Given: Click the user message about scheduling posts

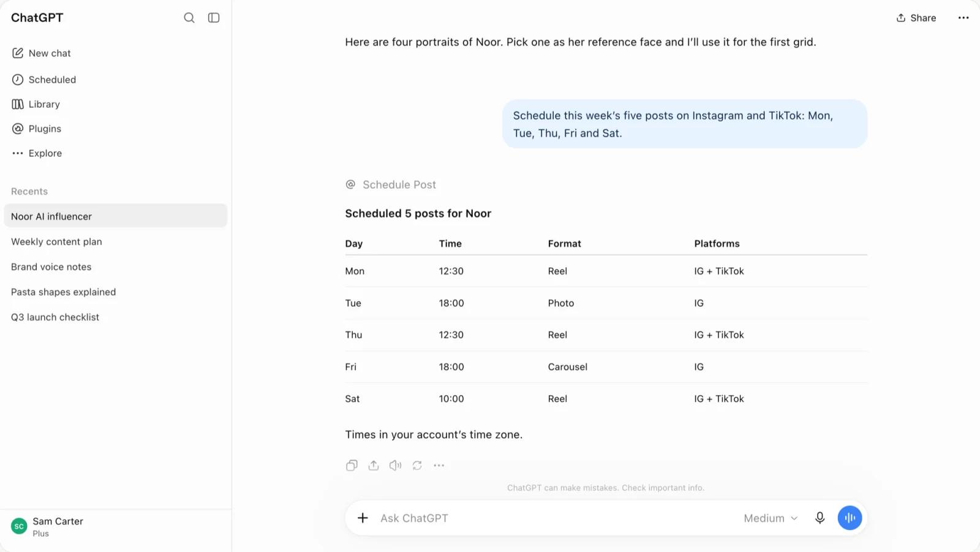Looking at the screenshot, I should coord(685,124).
